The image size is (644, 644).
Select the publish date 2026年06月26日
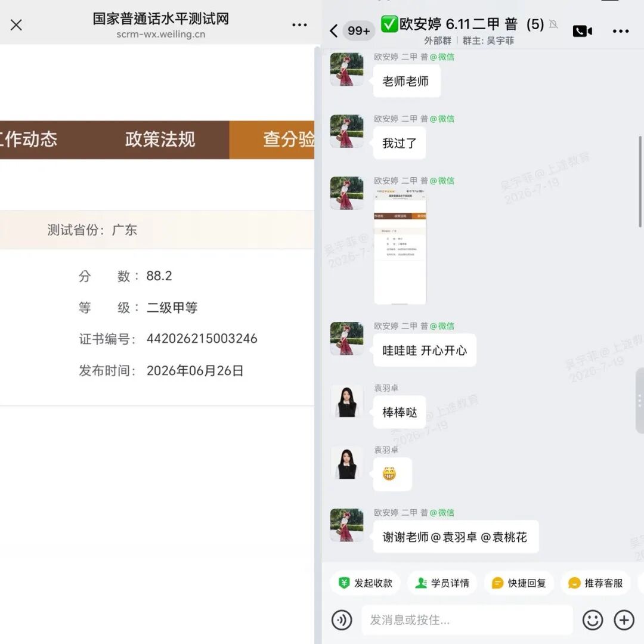click(x=194, y=370)
